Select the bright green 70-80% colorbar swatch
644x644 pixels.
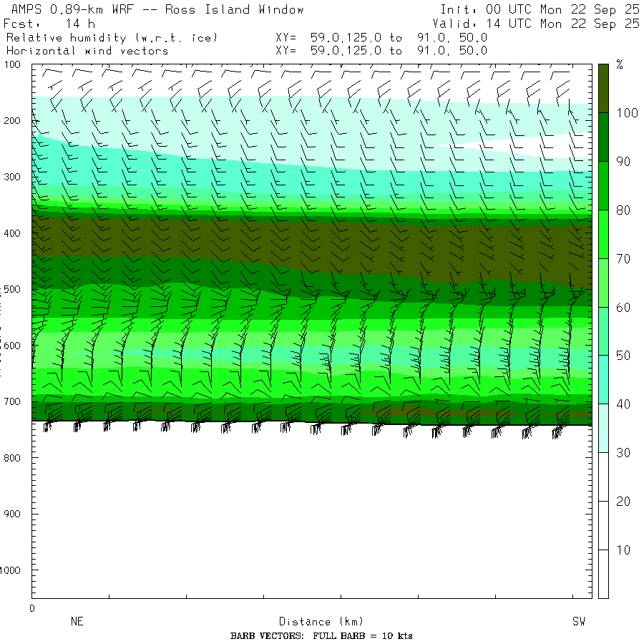pos(603,234)
